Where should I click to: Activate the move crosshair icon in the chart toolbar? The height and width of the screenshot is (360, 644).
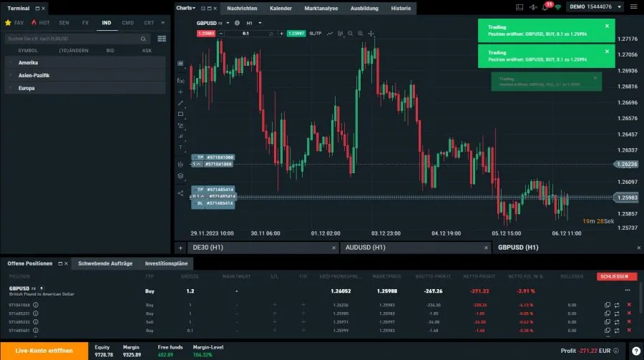click(371, 34)
